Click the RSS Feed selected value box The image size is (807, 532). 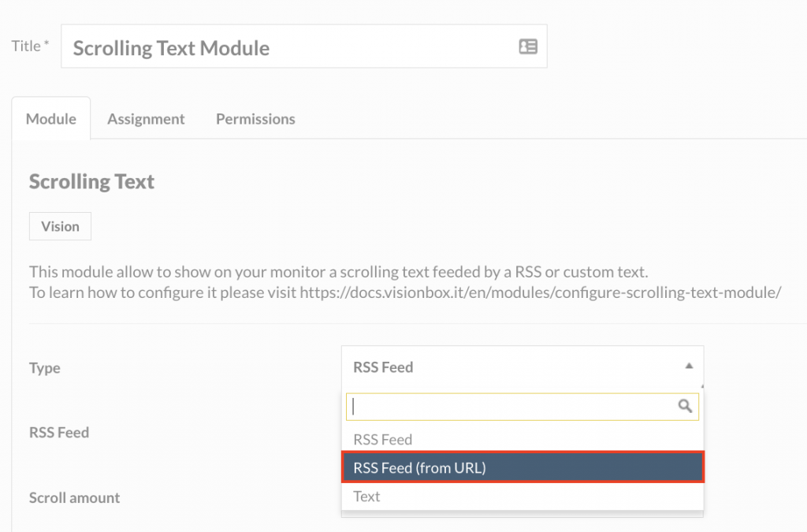[x=523, y=366]
